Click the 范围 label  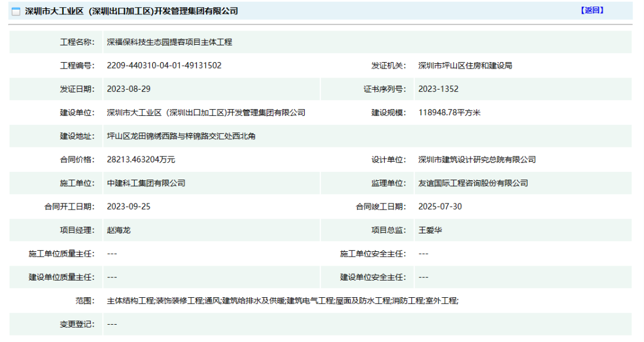coord(85,300)
